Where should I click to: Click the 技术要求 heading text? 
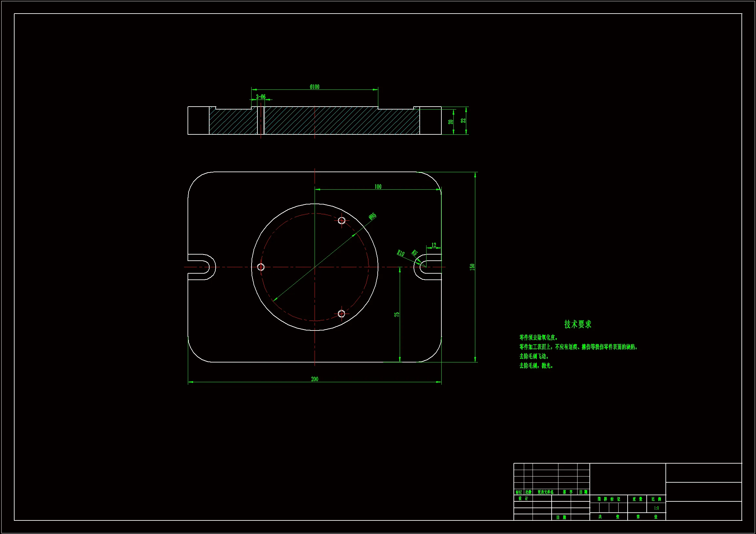[578, 324]
